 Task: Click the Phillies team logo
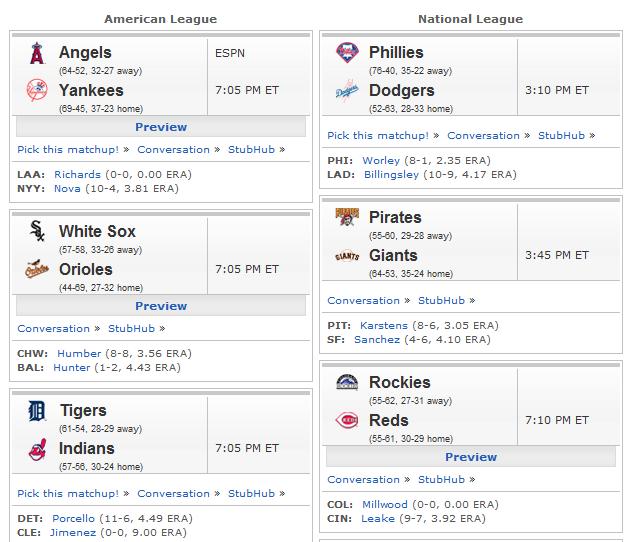[347, 52]
